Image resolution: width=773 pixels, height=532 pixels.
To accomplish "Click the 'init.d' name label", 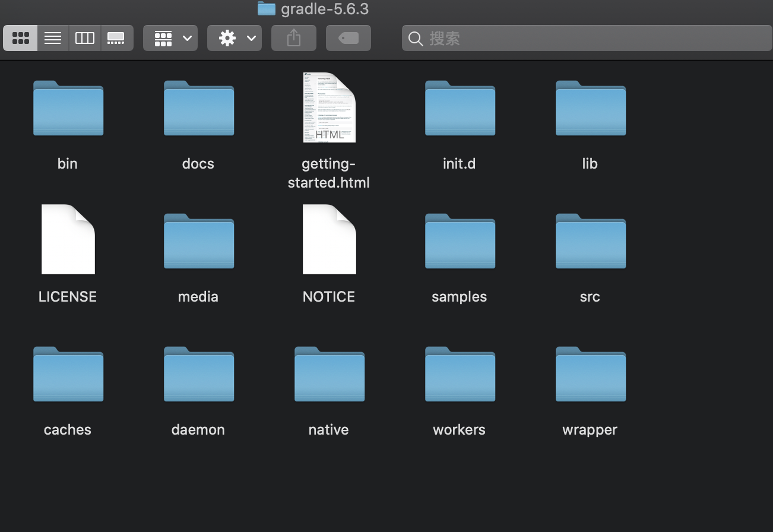I will tap(460, 164).
